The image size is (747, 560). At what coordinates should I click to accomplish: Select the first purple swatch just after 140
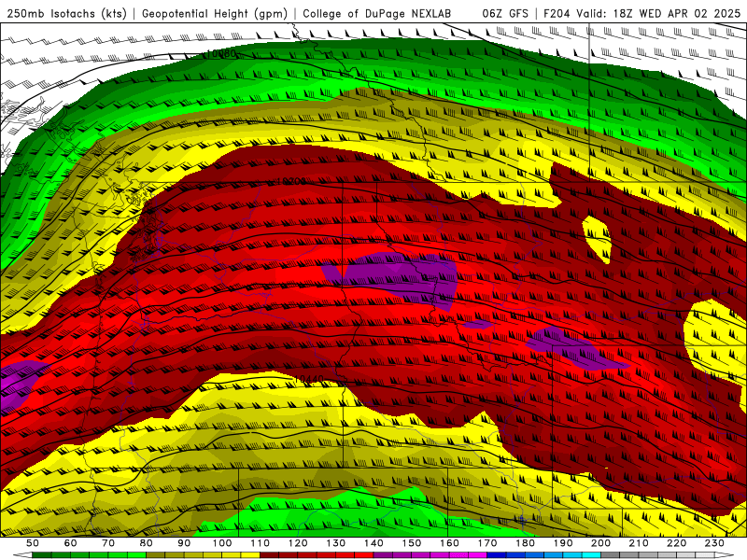pyautogui.click(x=383, y=555)
